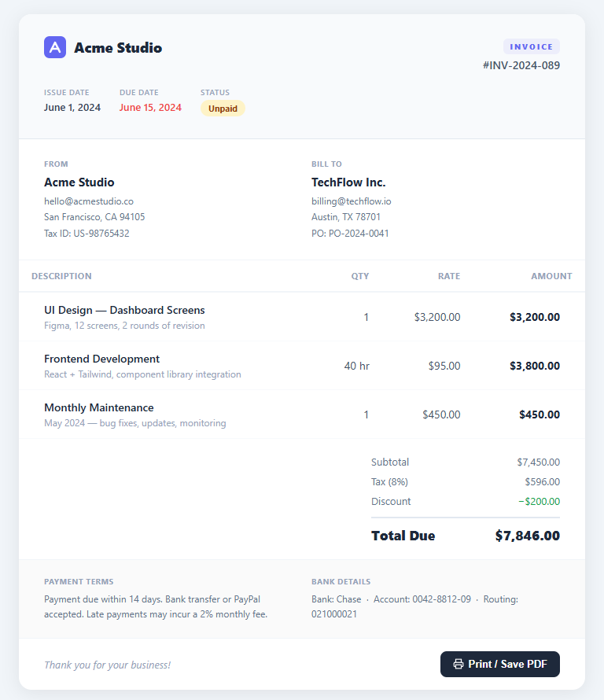Image resolution: width=604 pixels, height=700 pixels.
Task: Click the Print / Save PDF button
Action: 500,664
